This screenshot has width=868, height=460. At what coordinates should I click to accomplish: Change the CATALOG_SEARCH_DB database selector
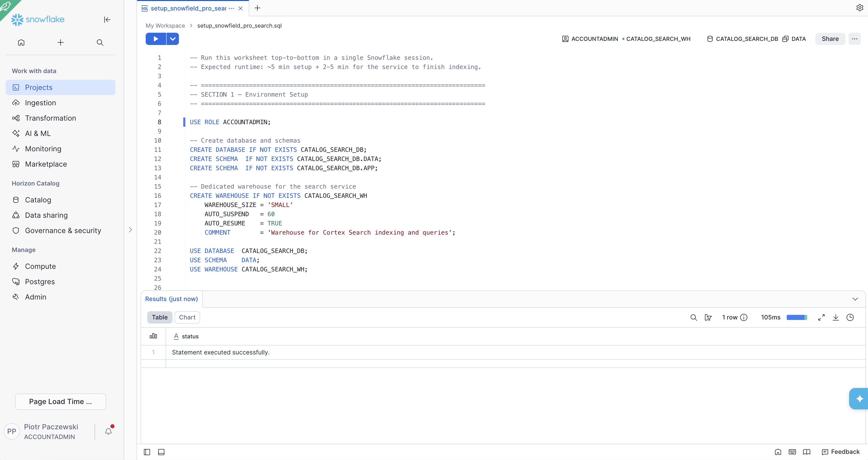click(x=742, y=39)
